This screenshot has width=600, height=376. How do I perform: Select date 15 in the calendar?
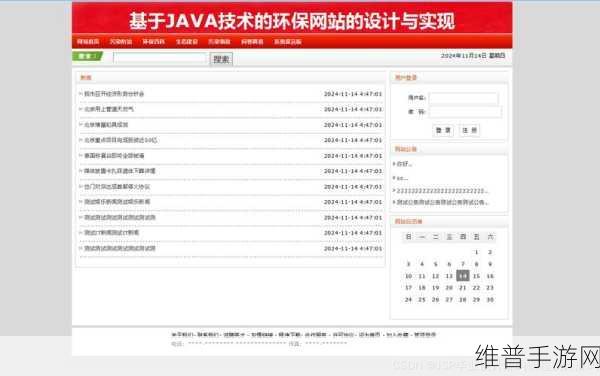476,276
